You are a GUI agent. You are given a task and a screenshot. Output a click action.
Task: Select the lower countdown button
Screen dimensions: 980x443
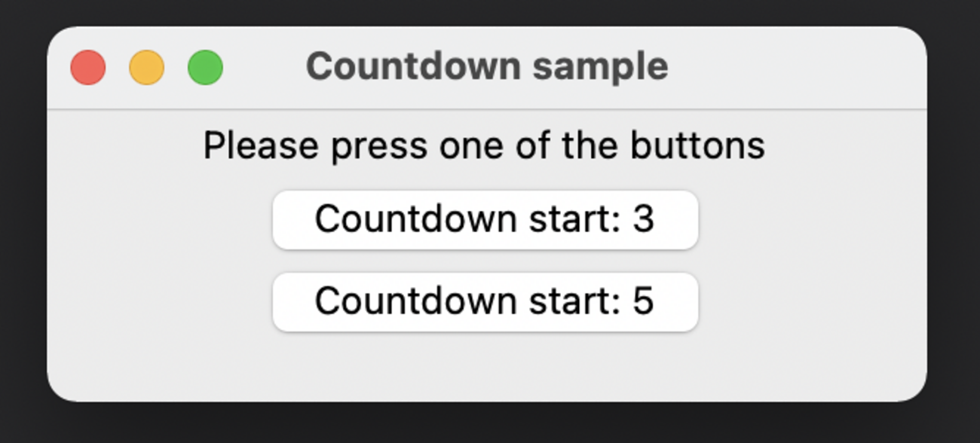(485, 301)
